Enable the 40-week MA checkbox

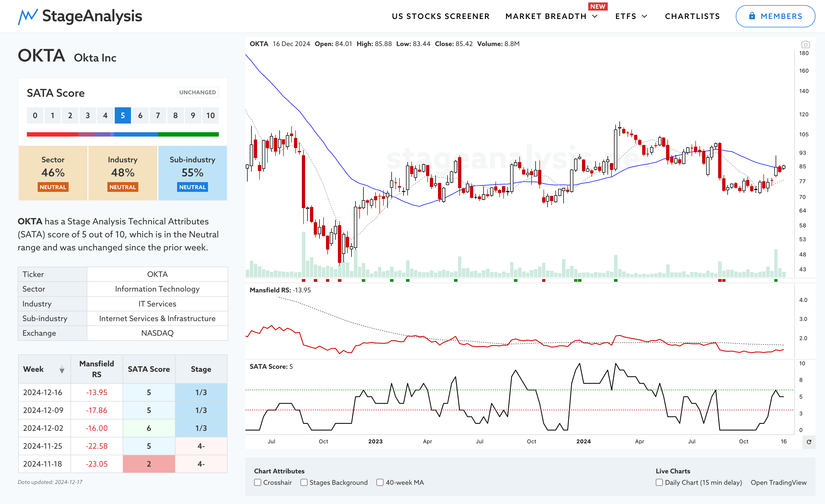click(x=380, y=482)
